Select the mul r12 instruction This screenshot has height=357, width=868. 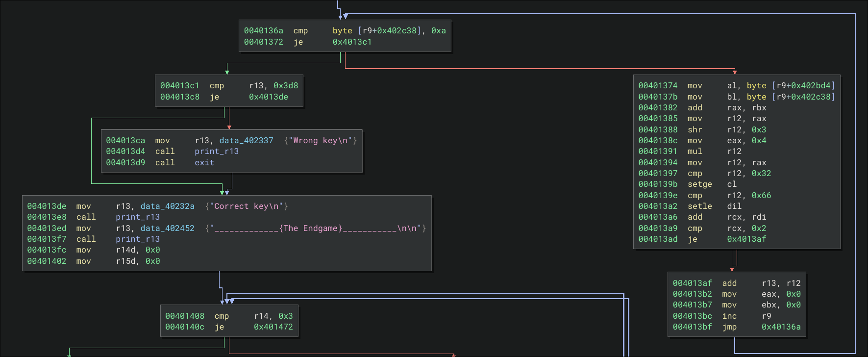pyautogui.click(x=694, y=152)
